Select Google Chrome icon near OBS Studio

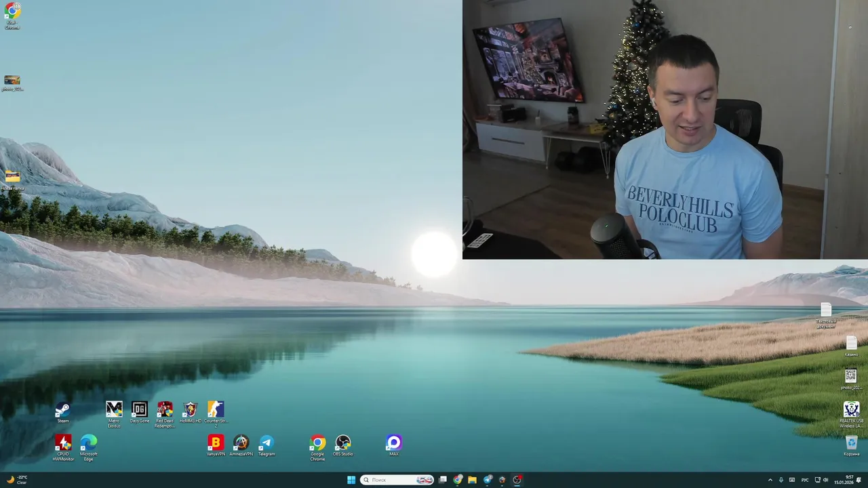point(317,447)
